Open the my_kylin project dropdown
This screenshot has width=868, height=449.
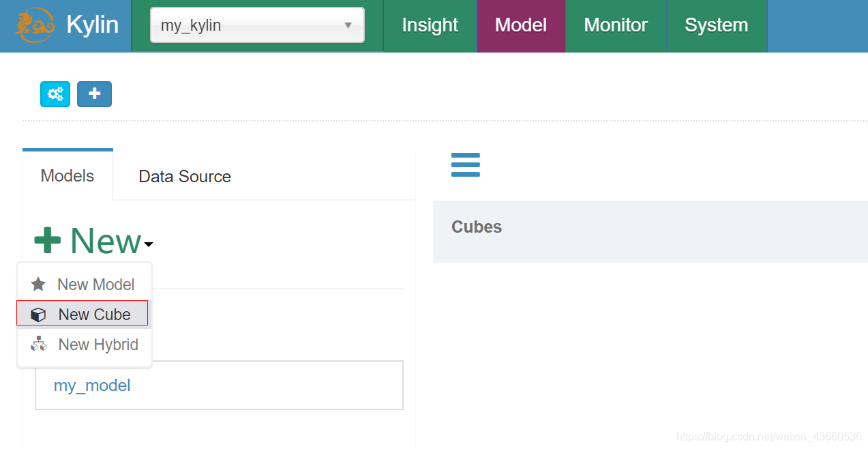pos(257,25)
